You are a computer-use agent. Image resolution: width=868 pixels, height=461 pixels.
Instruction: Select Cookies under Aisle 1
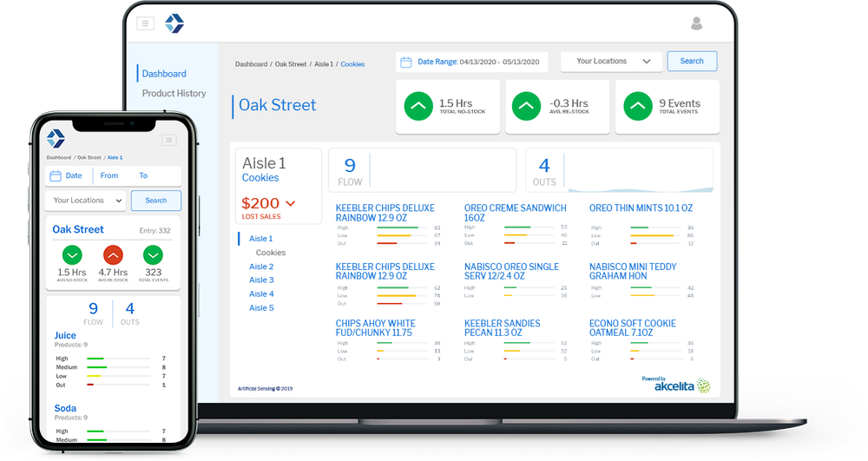271,253
